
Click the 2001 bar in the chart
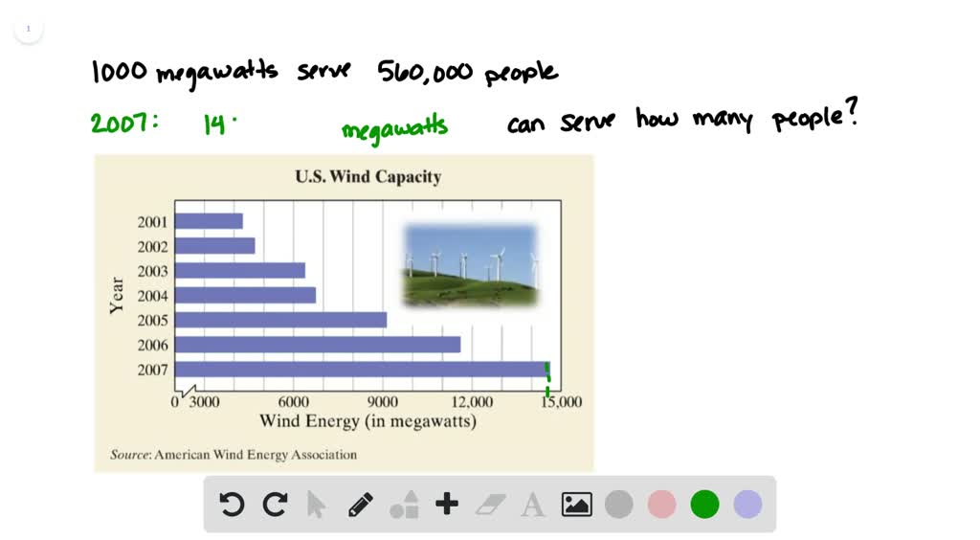pos(209,221)
